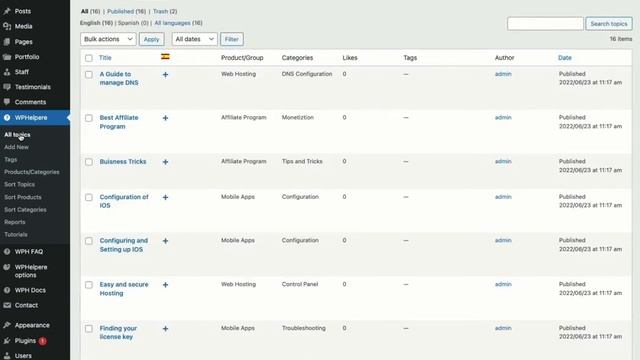Click the WPH Docs icon
Image resolution: width=640 pixels, height=360 pixels.
7,290
